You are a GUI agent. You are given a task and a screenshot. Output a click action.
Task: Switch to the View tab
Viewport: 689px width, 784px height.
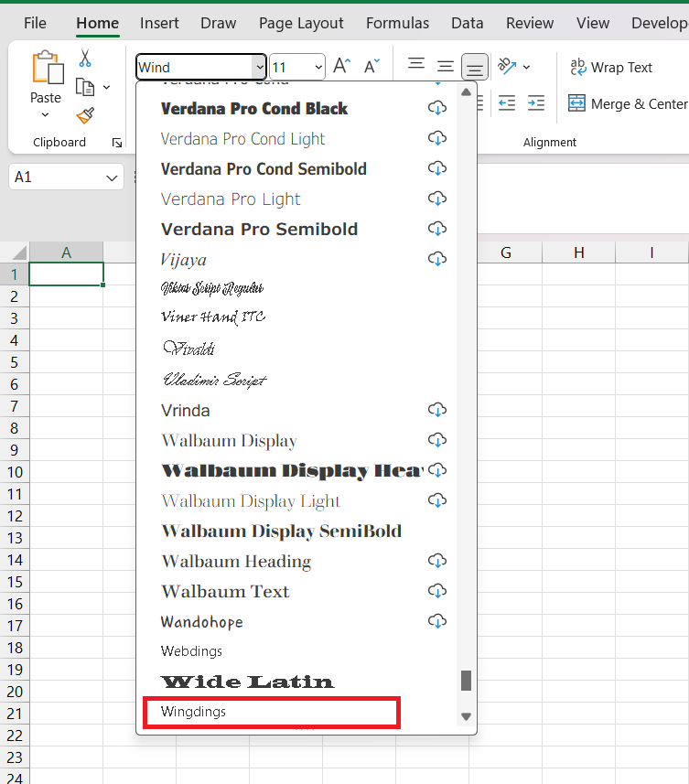[x=593, y=23]
